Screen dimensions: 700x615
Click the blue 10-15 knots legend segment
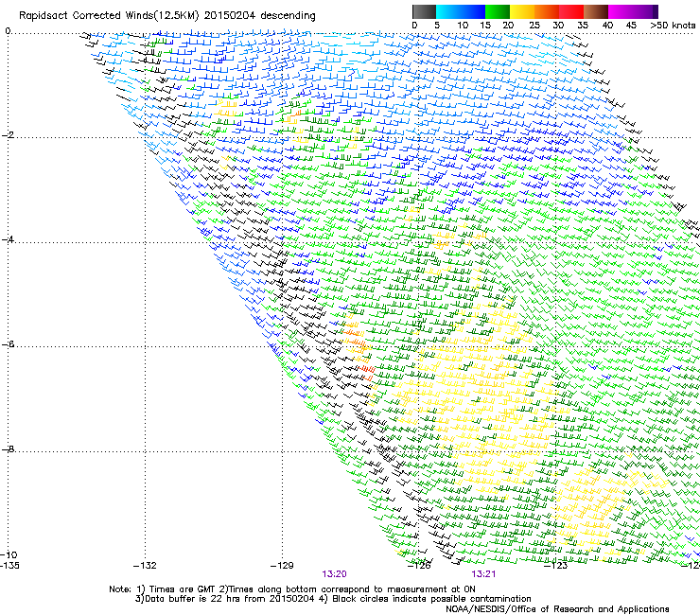(472, 11)
